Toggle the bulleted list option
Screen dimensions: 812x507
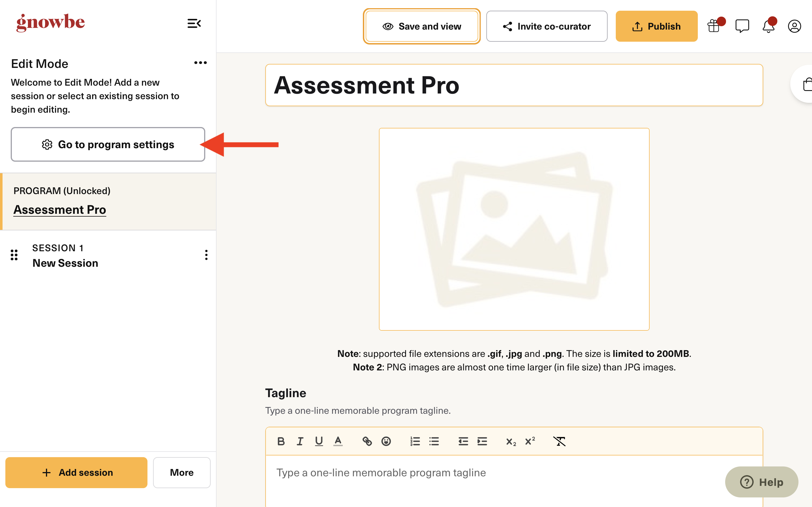tap(434, 441)
